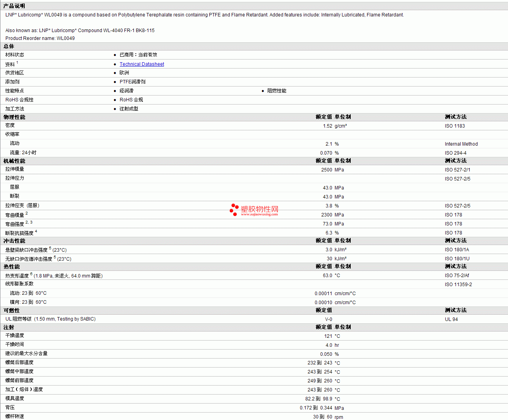
Task: Click the expansion value 0.00011
Action: pos(323,294)
